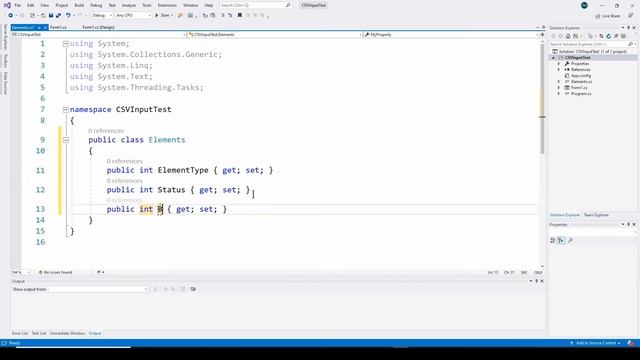Open the File menu
Image resolution: width=640 pixels, height=360 pixels.
[18, 5]
